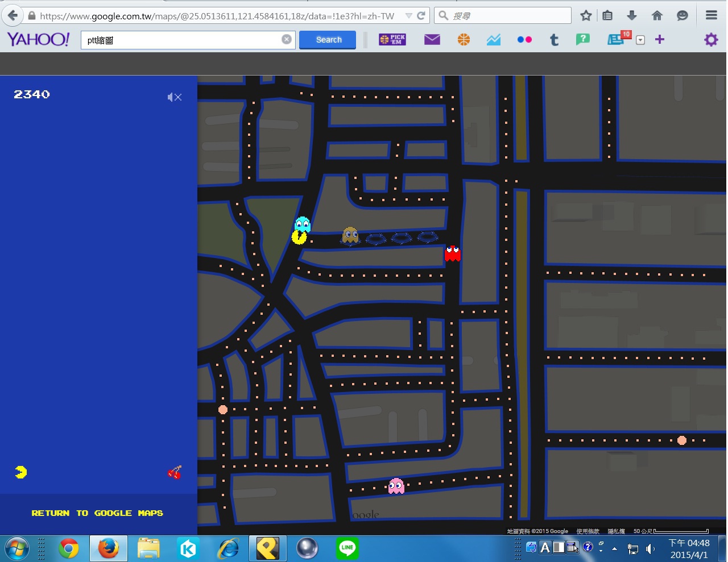Click the score 2340 text

32,94
